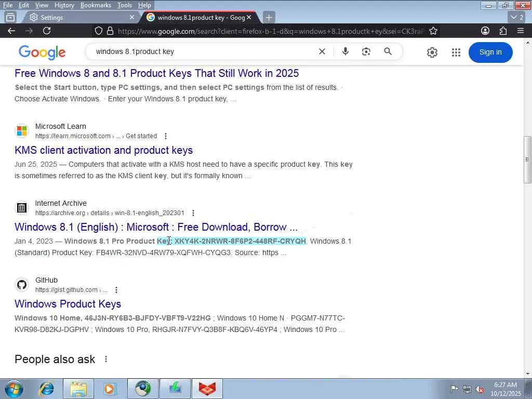Open Action Center flag in tray
The height and width of the screenshot is (399, 532).
(x=454, y=389)
